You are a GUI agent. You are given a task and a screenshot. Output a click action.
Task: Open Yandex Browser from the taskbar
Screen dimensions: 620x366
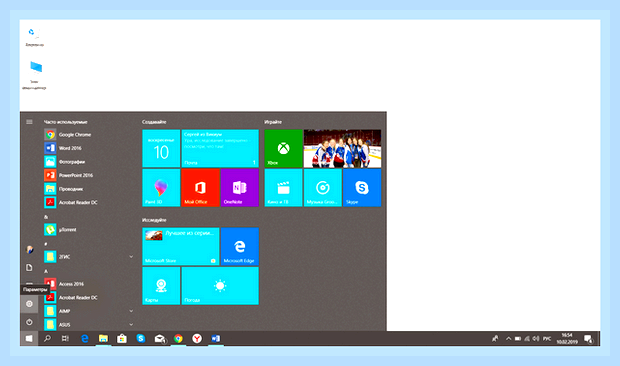[x=197, y=339]
